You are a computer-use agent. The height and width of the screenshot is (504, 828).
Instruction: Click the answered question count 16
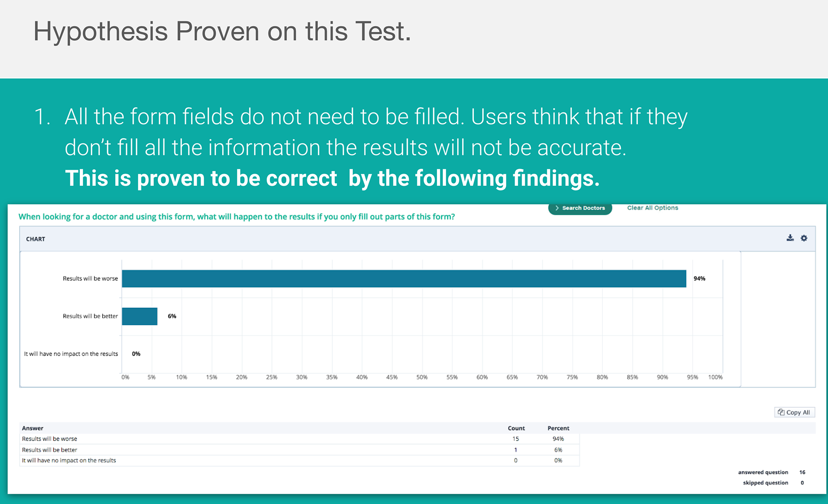coord(802,473)
